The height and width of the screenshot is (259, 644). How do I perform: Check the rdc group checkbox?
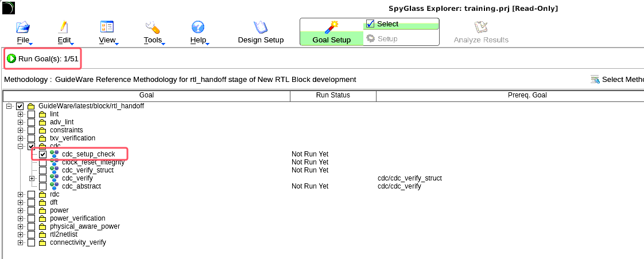(x=31, y=194)
